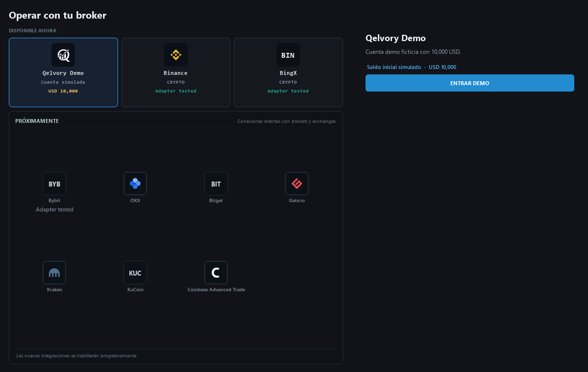
Task: Click the Bybit label
Action: (54, 201)
